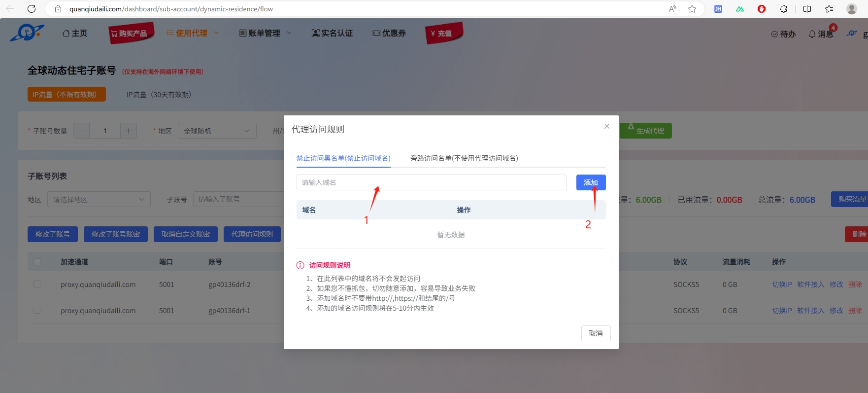This screenshot has width=868, height=393.
Task: Click the site logo planet icon
Action: 27,33
